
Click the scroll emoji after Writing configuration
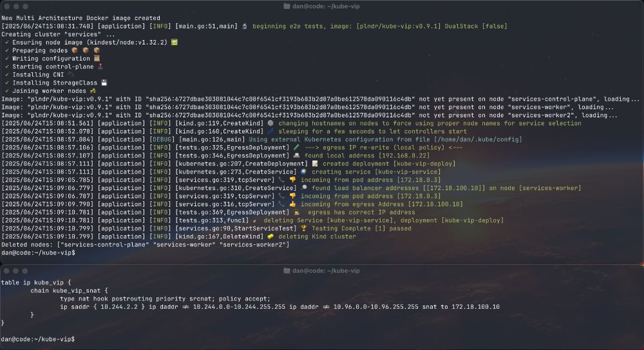point(97,59)
